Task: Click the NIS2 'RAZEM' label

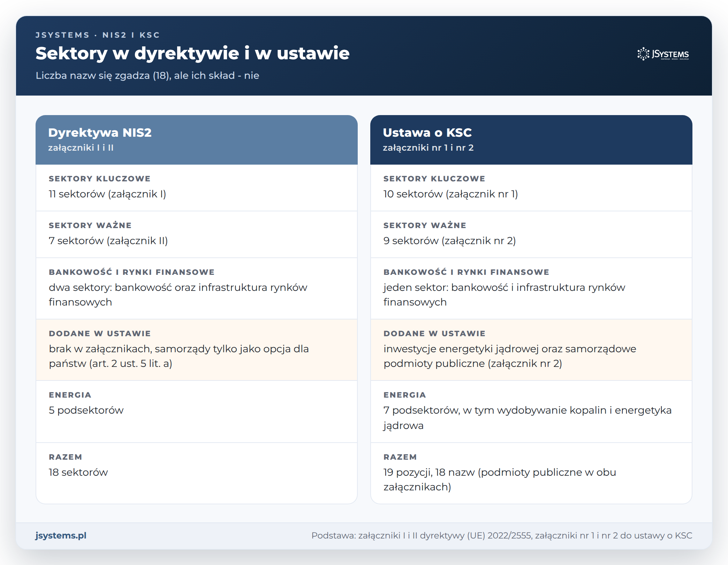Action: (65, 457)
